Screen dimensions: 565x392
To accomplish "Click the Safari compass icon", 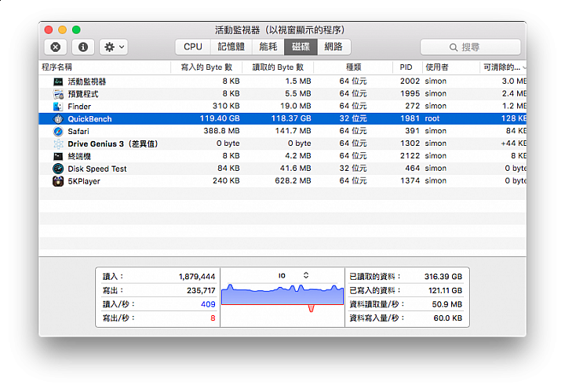I will (58, 132).
